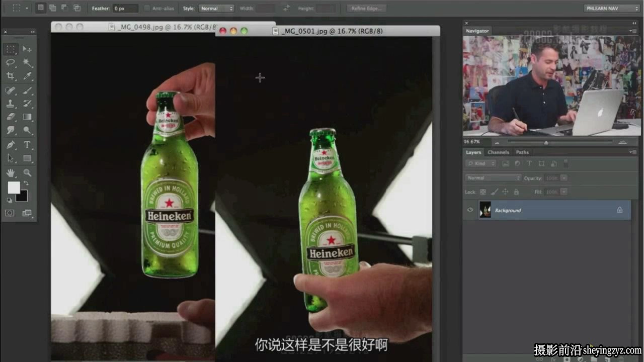Open the Fill slider arrow
Viewport: 644px width, 362px height.
pos(564,192)
